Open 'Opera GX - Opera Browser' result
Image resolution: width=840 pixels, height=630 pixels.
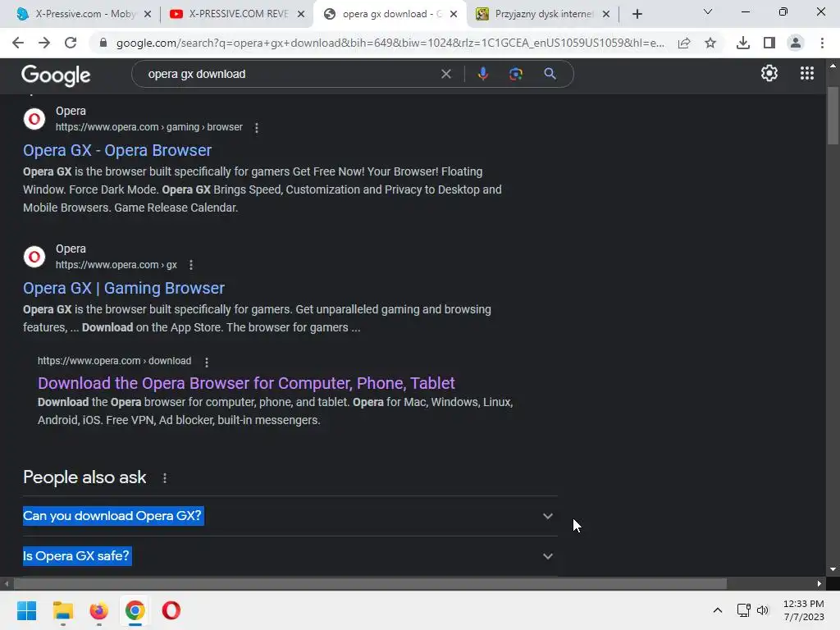click(x=117, y=151)
